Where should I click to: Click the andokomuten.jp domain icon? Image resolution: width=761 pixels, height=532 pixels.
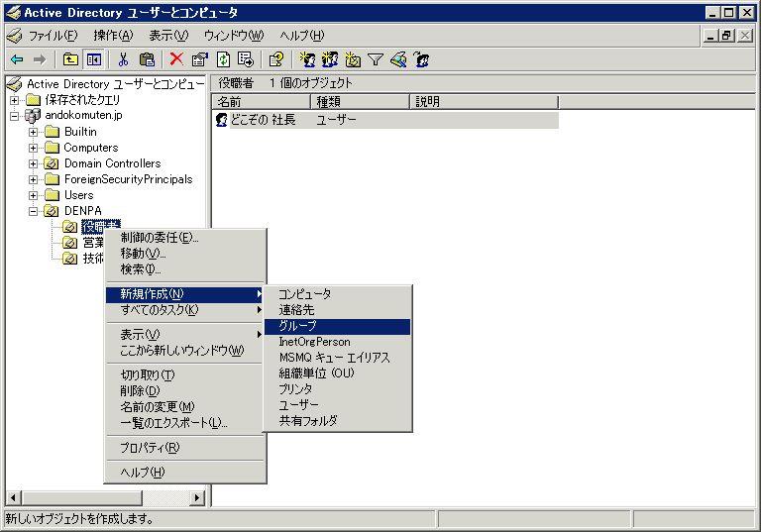tap(33, 116)
